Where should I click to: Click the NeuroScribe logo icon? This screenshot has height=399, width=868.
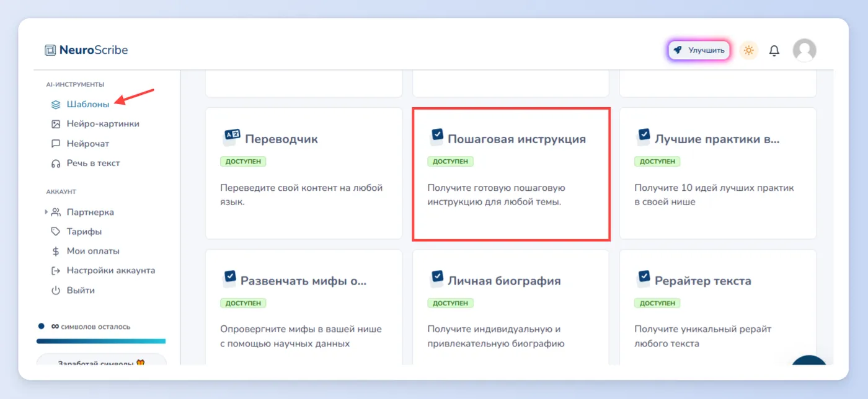(x=50, y=50)
